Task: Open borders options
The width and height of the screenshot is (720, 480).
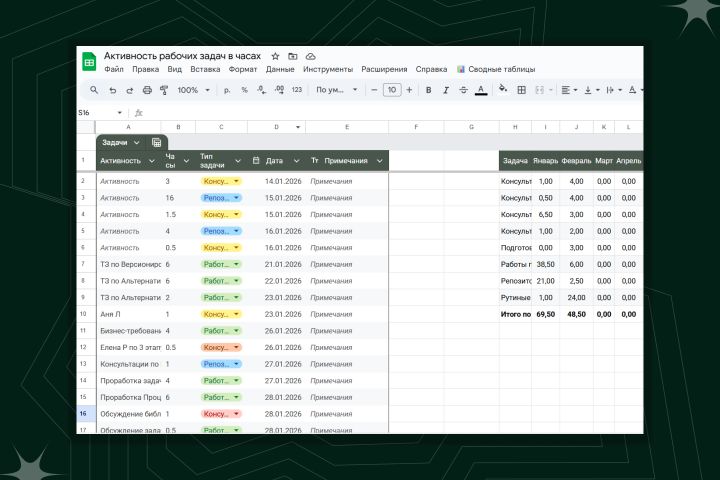Action: pos(521,90)
